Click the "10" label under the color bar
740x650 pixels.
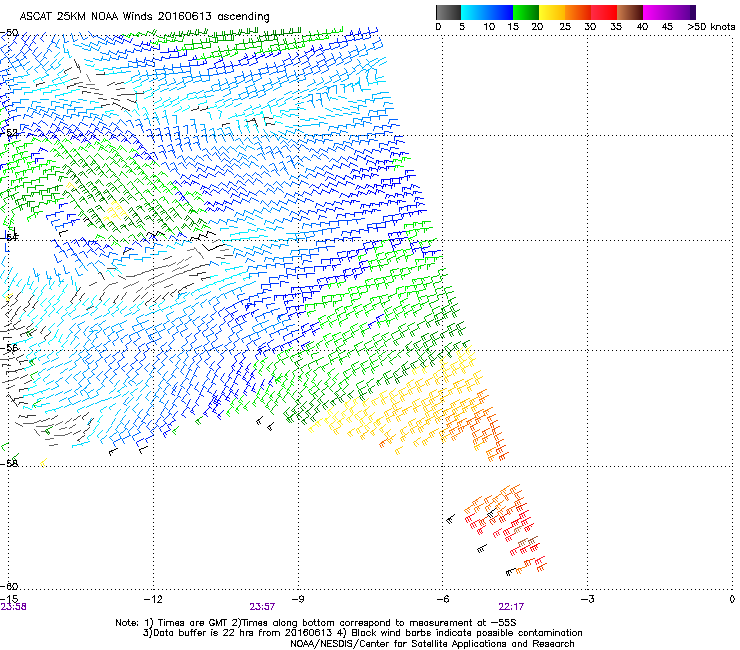[x=489, y=27]
